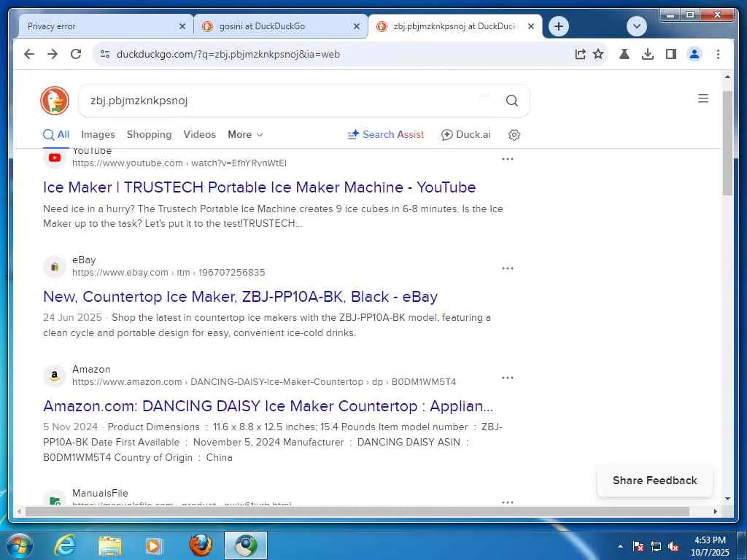This screenshot has height=560, width=747.
Task: Click the youtube.com result URL
Action: click(179, 163)
